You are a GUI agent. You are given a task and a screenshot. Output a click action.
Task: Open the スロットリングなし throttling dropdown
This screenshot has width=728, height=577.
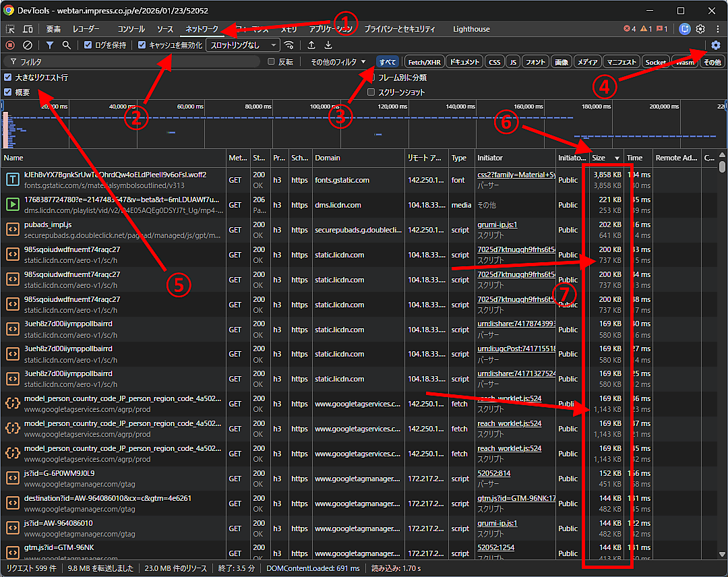[243, 45]
